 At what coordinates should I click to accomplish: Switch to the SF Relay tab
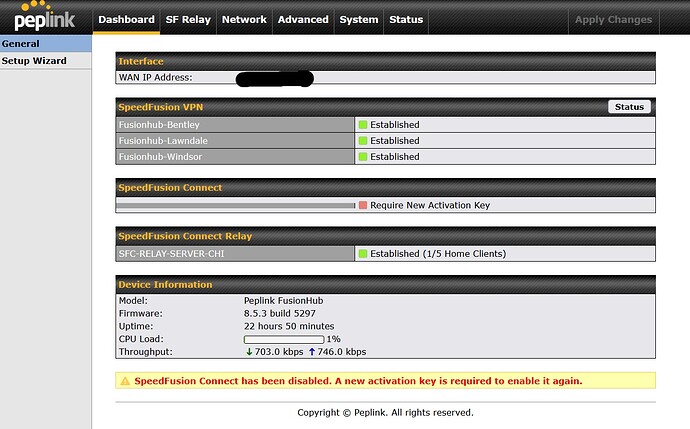click(x=188, y=19)
